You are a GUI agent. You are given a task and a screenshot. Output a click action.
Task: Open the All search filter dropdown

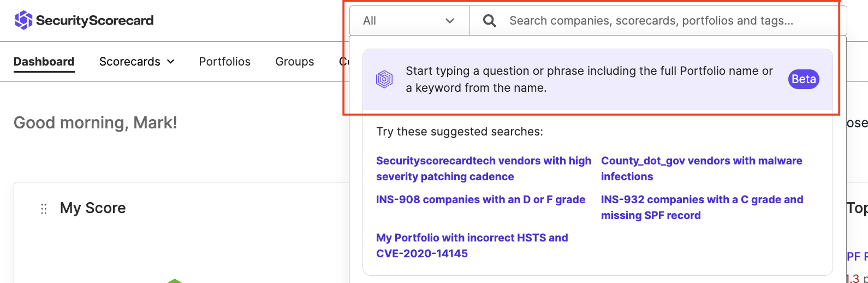click(409, 21)
